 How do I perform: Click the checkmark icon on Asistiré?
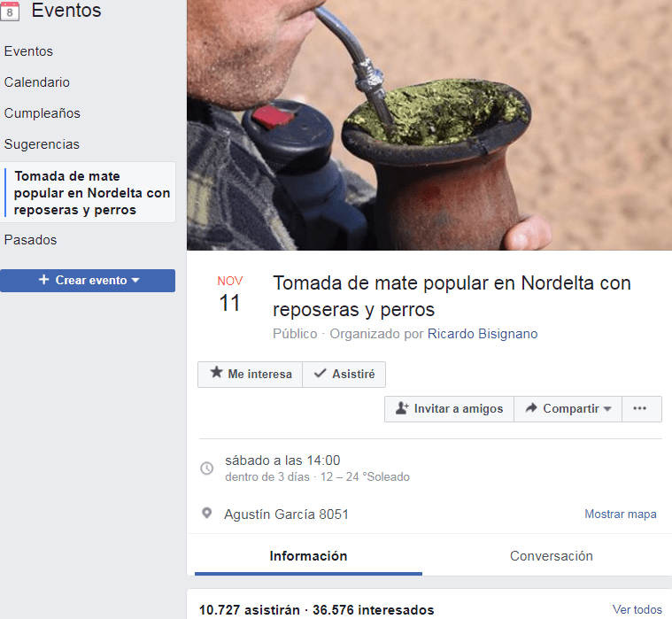pyautogui.click(x=320, y=373)
